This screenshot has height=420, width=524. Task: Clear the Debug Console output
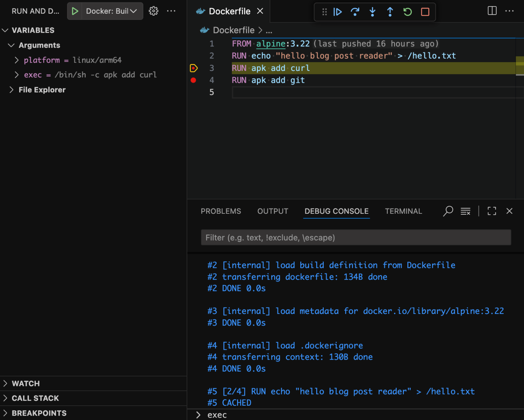point(465,211)
